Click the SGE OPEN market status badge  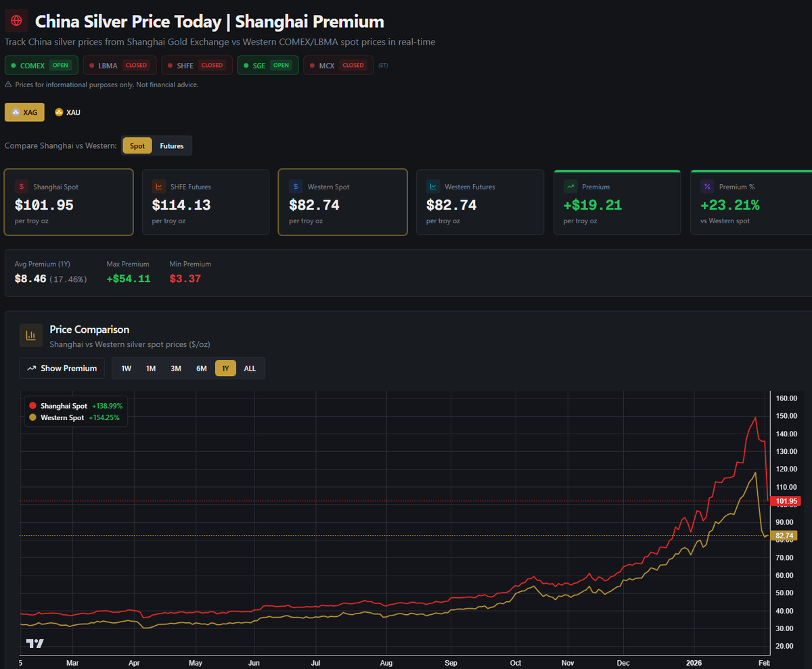pyautogui.click(x=268, y=66)
